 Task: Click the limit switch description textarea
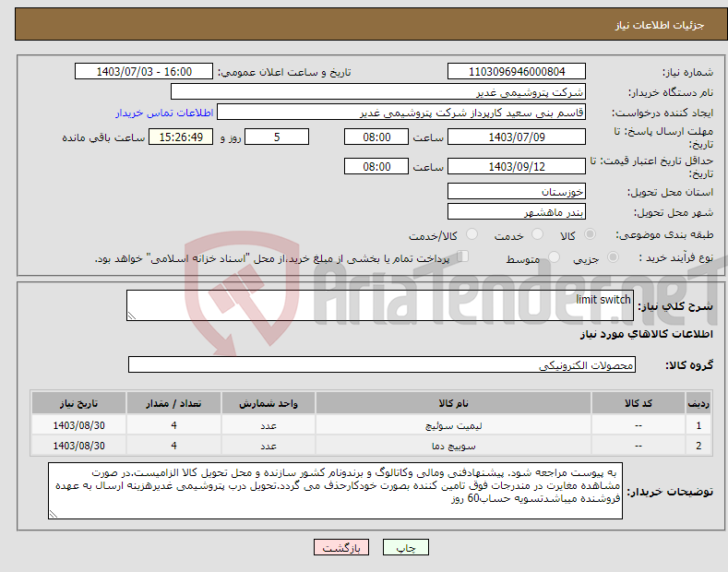tap(380, 305)
